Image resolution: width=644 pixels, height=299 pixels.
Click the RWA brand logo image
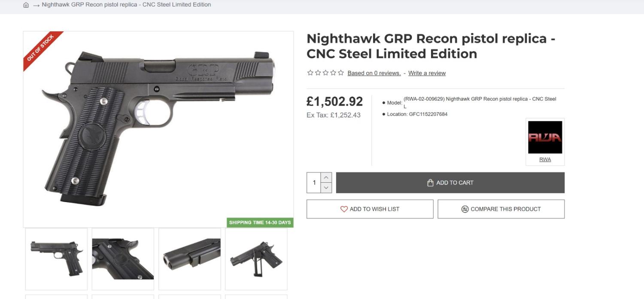tap(545, 137)
